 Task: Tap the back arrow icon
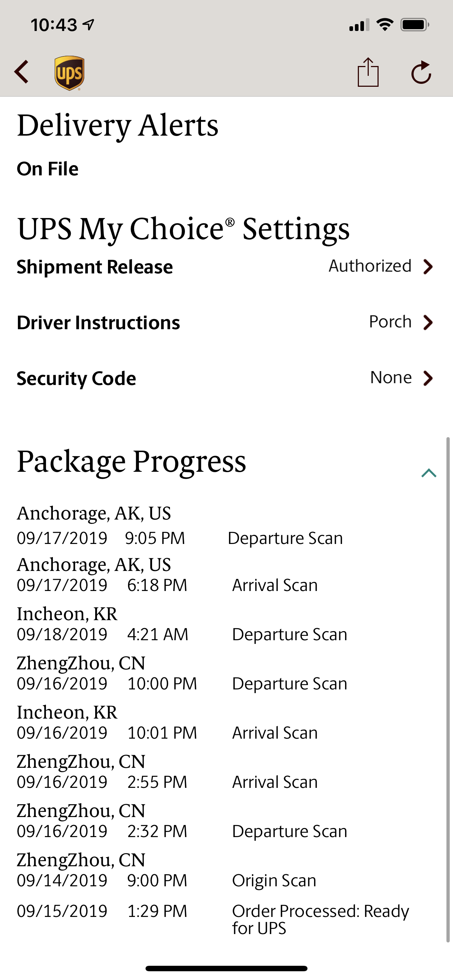tap(22, 72)
